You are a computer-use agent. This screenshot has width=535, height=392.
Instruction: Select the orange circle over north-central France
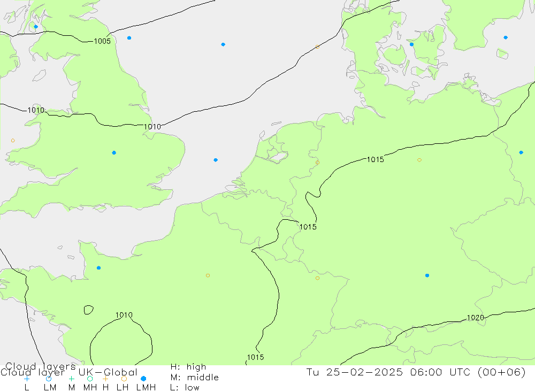tap(208, 275)
